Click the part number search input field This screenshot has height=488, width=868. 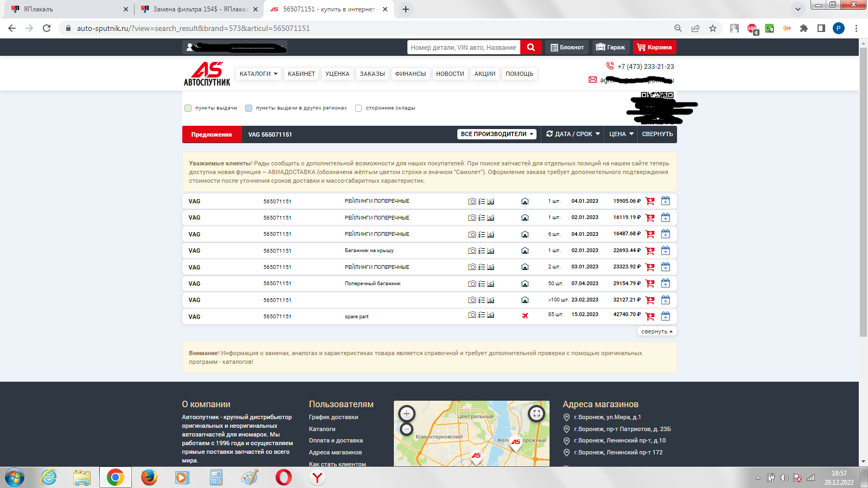point(464,47)
